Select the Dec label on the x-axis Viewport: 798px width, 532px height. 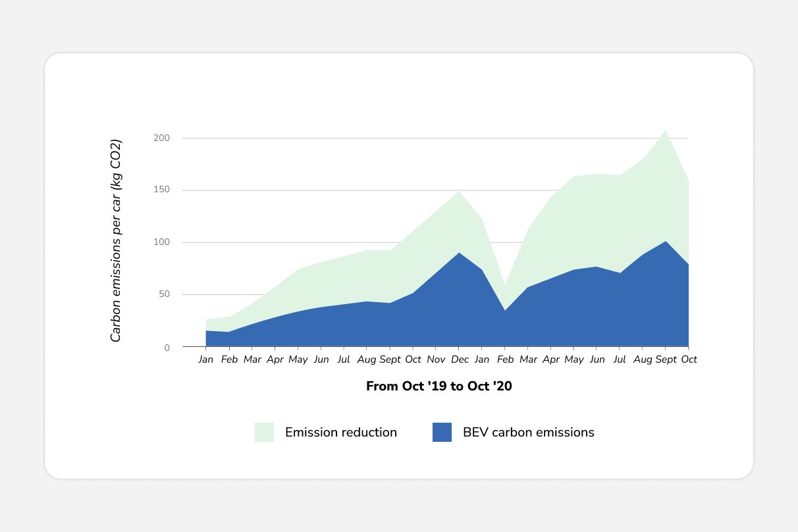click(x=460, y=359)
